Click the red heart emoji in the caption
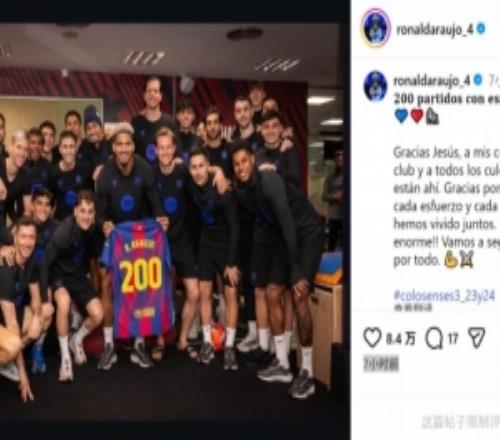Viewport: 500px width, 440px height. 417,116
